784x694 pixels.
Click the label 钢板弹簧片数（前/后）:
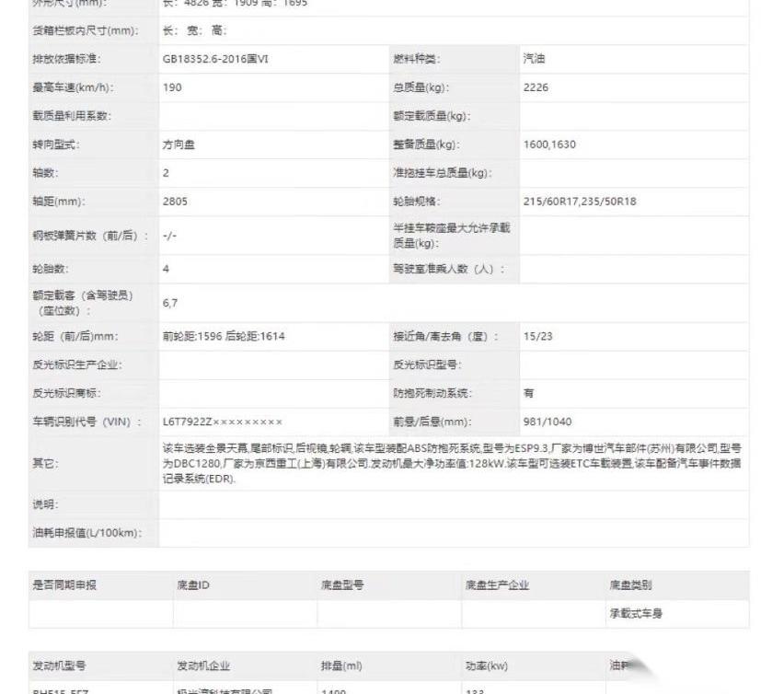[90, 236]
